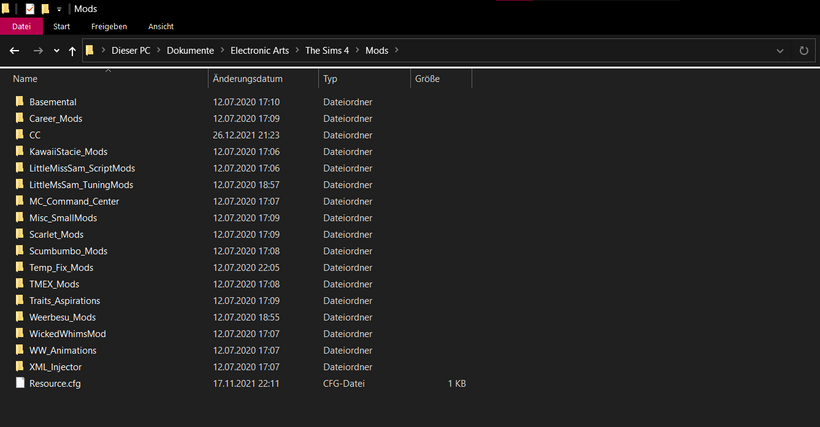This screenshot has width=820, height=427.
Task: Click the properties checkmark icon in title bar
Action: [30, 9]
